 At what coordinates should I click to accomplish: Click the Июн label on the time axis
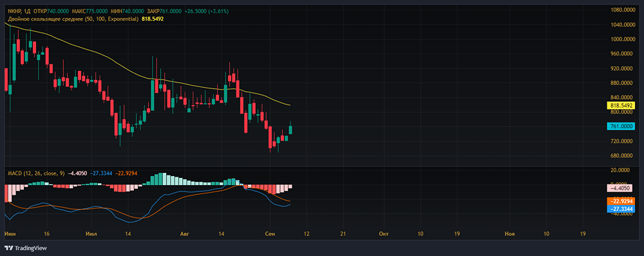pos(10,234)
